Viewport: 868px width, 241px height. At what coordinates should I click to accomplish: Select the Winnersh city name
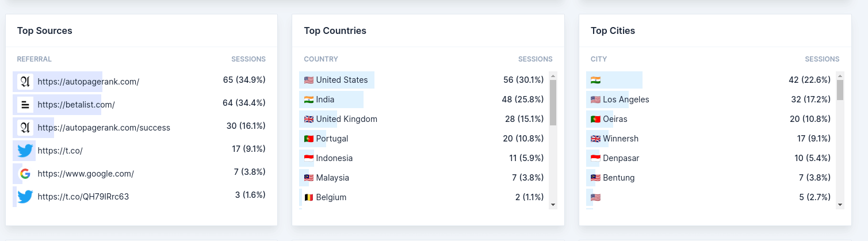coord(621,139)
